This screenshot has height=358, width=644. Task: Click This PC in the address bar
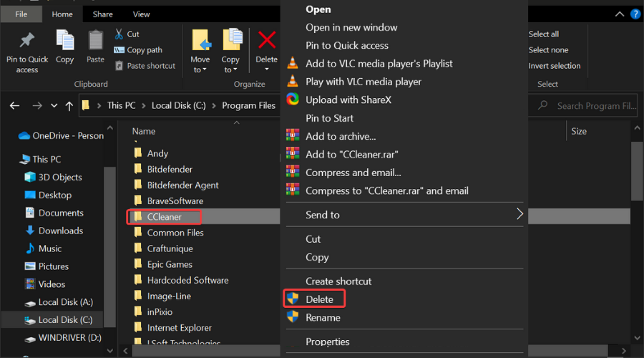click(121, 106)
